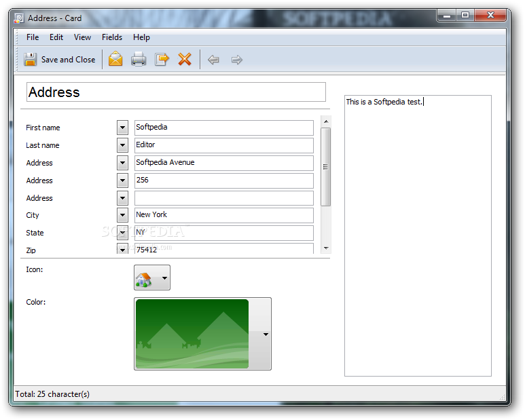Click the Address card title field
Viewport: 525px width, 420px height.
click(x=176, y=92)
